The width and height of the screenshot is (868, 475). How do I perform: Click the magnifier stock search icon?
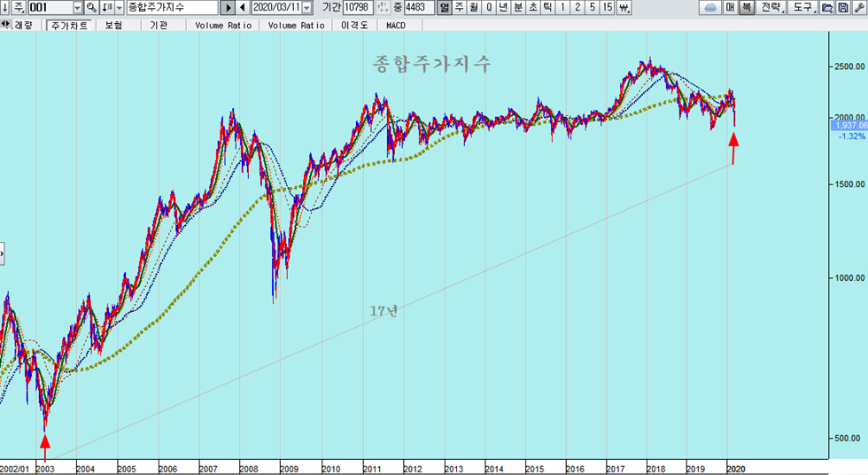point(91,7)
